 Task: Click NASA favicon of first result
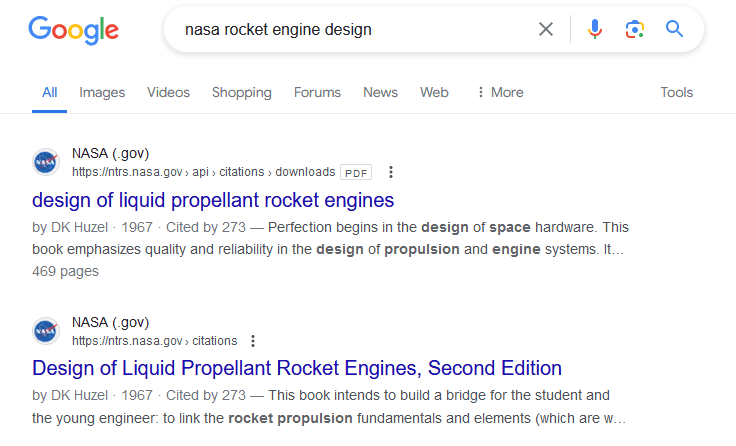(x=45, y=162)
